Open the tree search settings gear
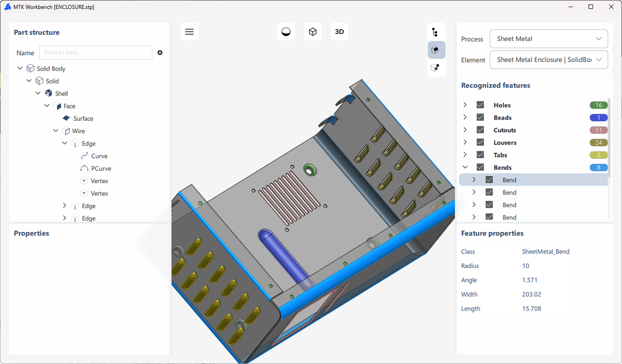This screenshot has height=364, width=622. pos(160,53)
